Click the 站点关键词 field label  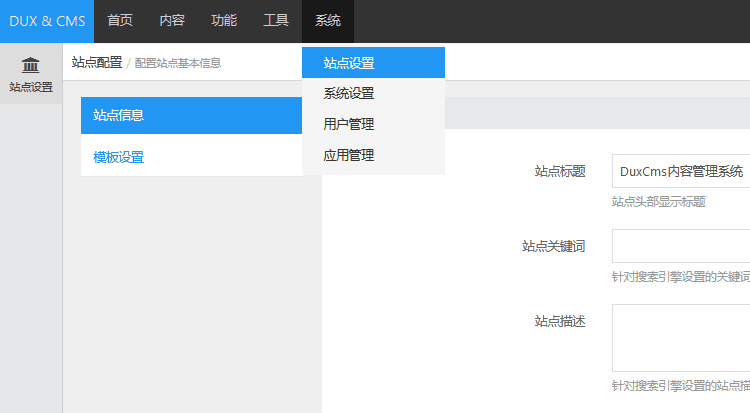click(553, 246)
